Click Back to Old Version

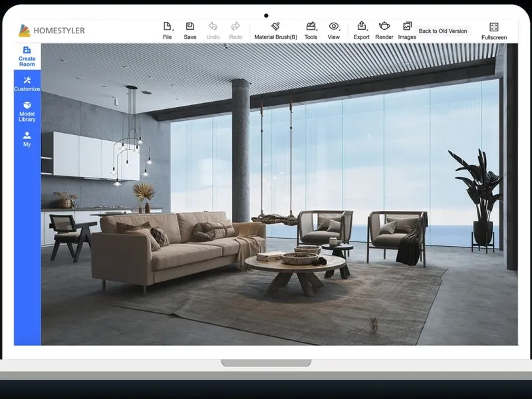pos(443,31)
